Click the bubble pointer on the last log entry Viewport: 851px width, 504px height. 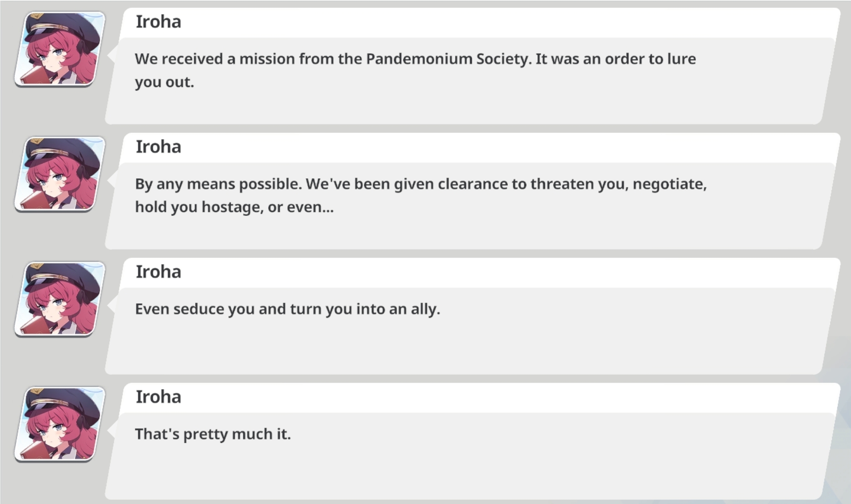tap(111, 430)
